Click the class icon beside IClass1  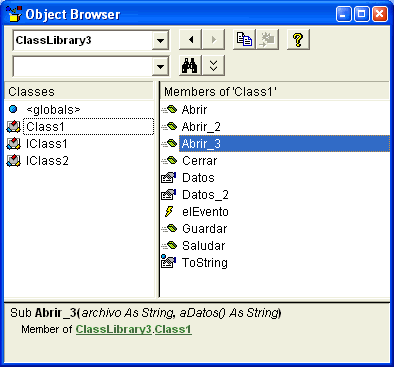[13, 144]
